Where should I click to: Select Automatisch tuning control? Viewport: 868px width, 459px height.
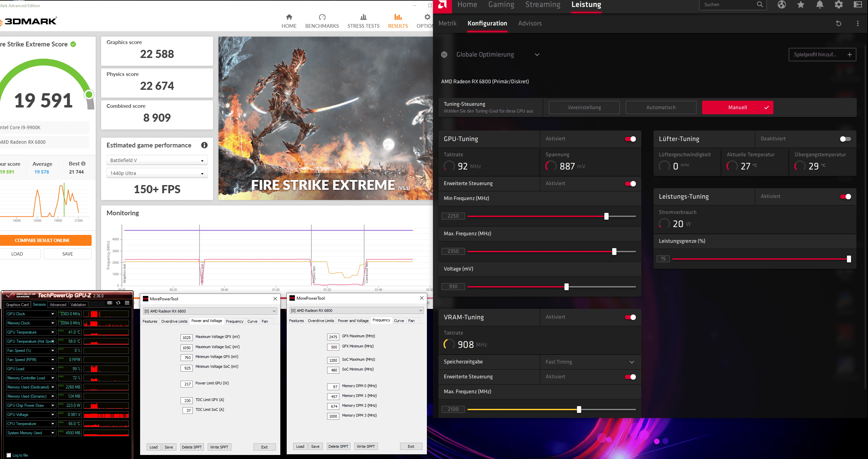[x=661, y=107]
